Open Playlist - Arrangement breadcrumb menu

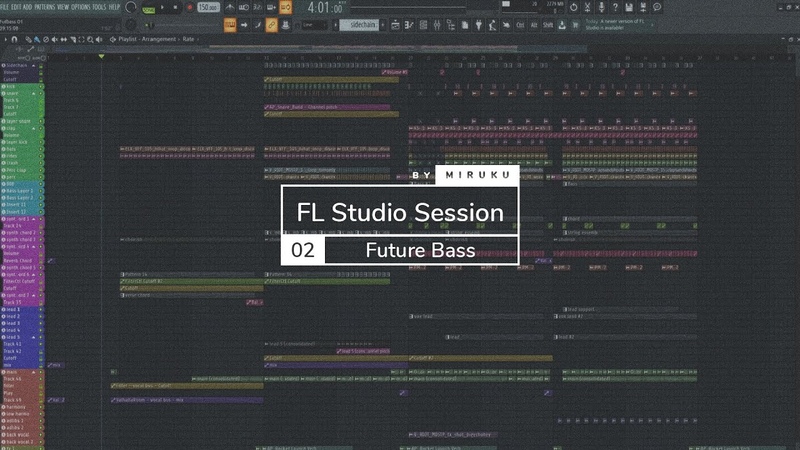point(146,39)
